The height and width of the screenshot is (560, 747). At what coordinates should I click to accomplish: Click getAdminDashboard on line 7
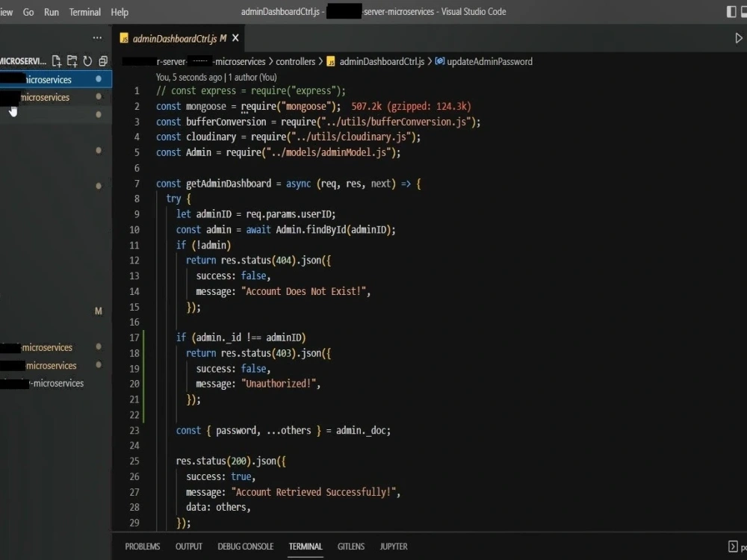pyautogui.click(x=228, y=184)
